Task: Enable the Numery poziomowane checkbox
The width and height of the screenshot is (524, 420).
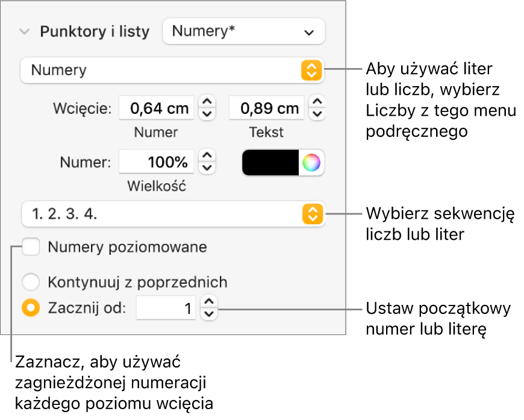Action: pyautogui.click(x=31, y=247)
